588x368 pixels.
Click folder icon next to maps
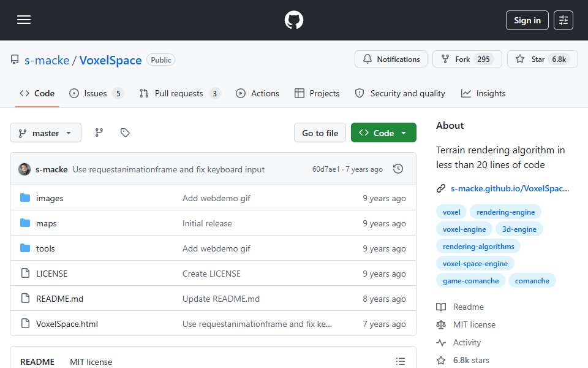(x=25, y=223)
